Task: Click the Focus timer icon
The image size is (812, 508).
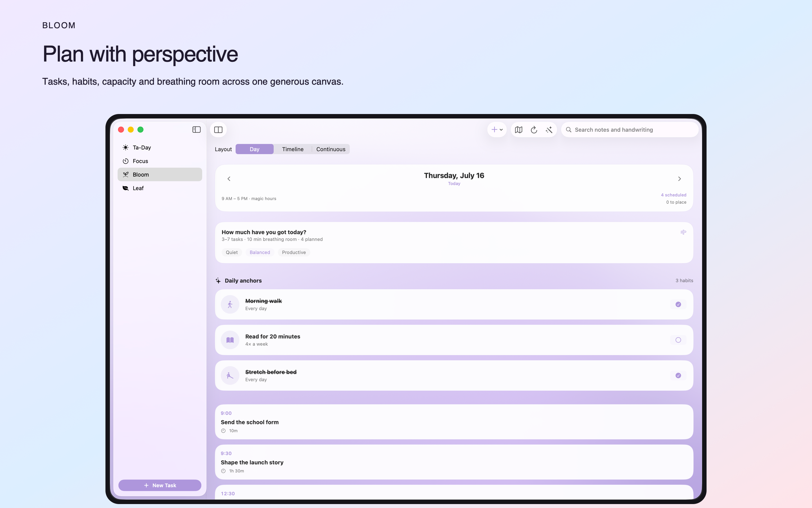Action: click(x=125, y=161)
